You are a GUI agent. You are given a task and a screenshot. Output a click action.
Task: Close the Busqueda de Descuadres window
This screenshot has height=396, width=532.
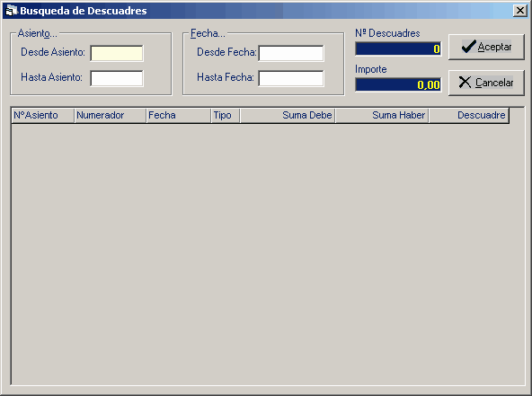point(520,11)
